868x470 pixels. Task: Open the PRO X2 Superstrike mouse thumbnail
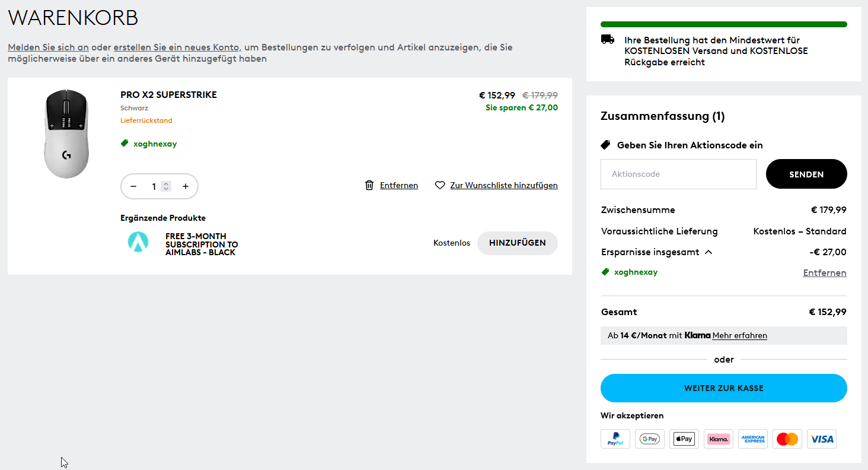click(x=66, y=134)
